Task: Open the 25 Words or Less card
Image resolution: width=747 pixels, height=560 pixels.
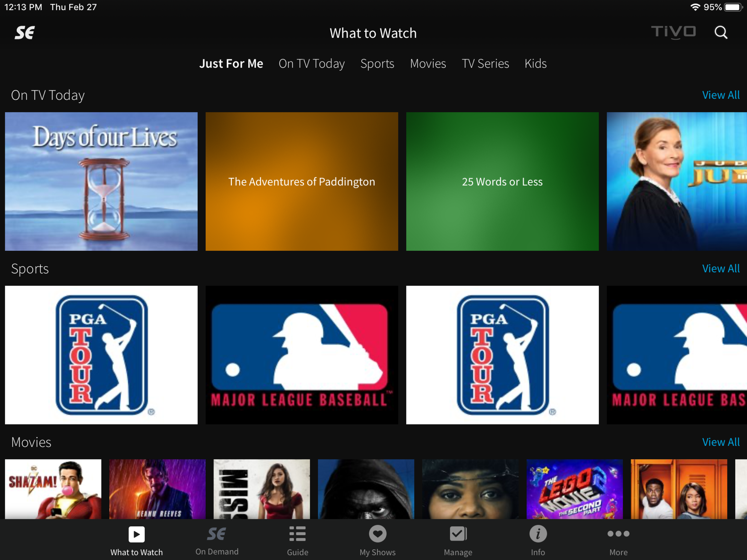Action: (503, 181)
